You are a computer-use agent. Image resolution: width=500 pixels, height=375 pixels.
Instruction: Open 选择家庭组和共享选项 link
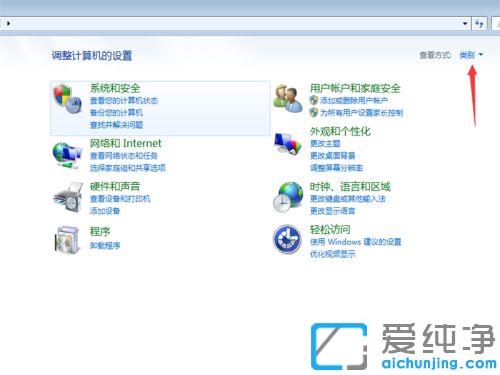[128, 168]
